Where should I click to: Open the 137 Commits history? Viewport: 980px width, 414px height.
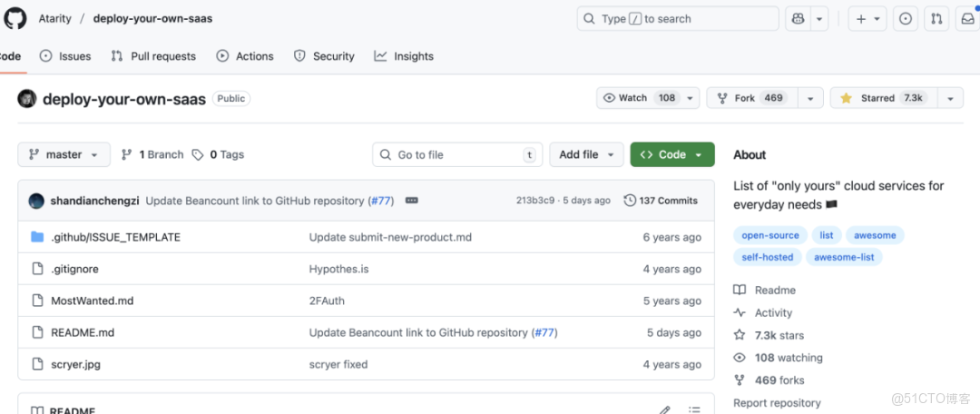tap(661, 201)
